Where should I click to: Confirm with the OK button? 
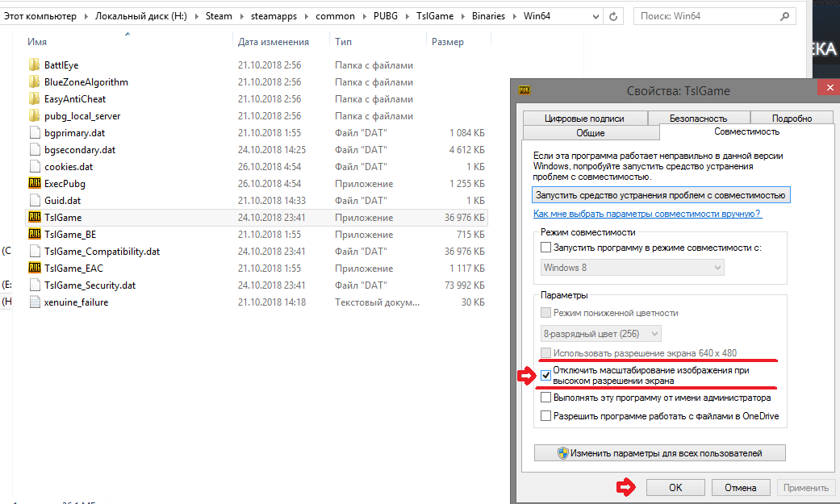675,487
